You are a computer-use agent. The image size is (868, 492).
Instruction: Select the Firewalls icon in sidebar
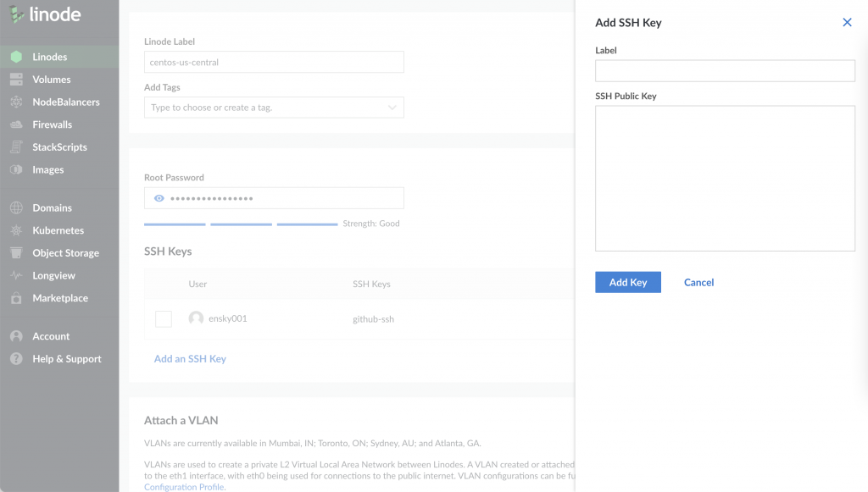[x=16, y=124]
